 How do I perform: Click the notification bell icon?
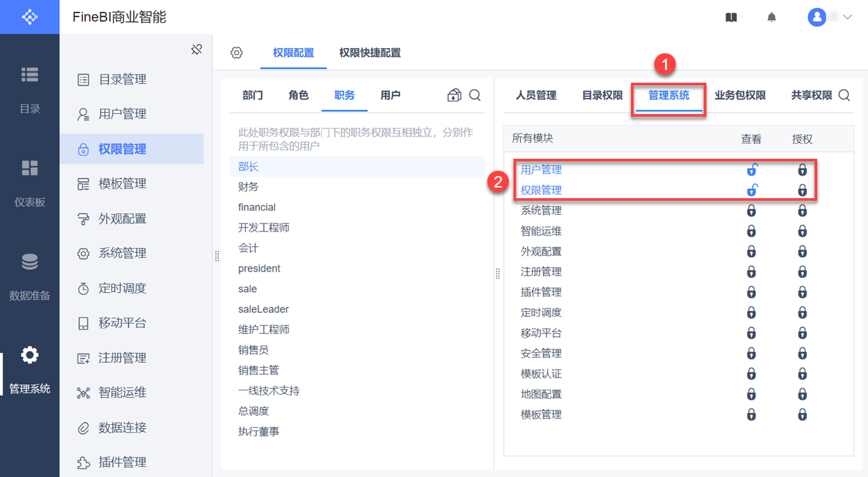(x=772, y=17)
